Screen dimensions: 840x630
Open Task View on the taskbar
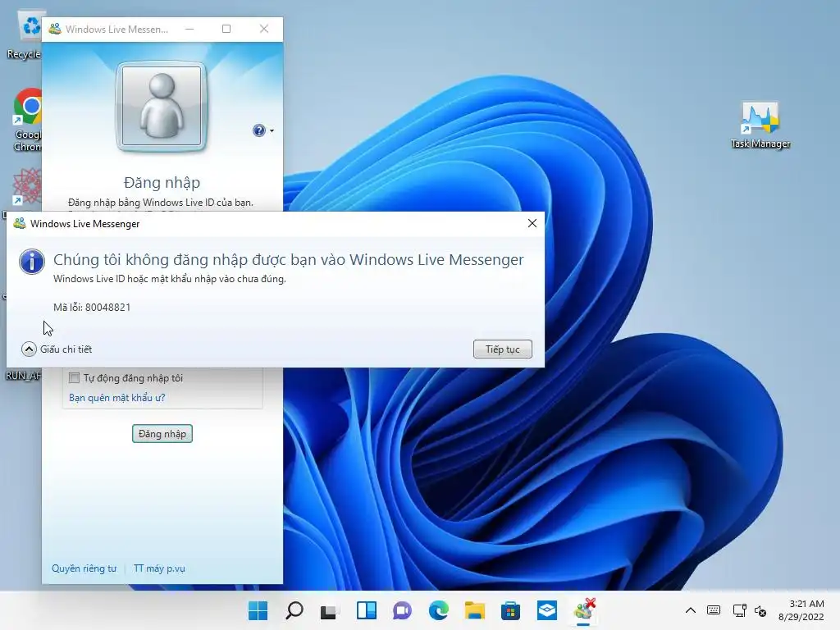(330, 610)
